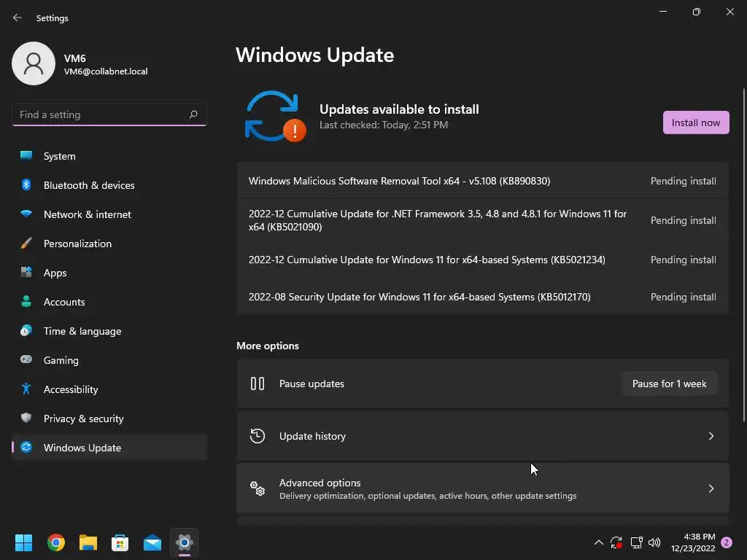The height and width of the screenshot is (560, 747).
Task: Click the Accessibility figure icon in sidebar
Action: click(26, 389)
